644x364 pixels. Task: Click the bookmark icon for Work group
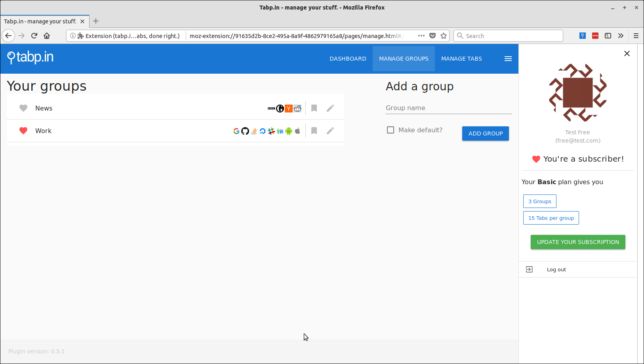click(x=314, y=131)
